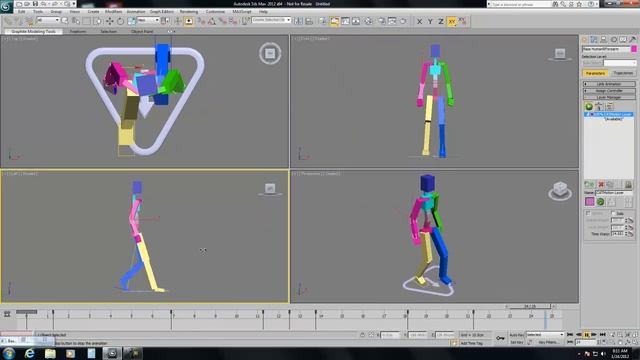The height and width of the screenshot is (360, 640).
Task: Click the Unlink Selection tool
Action: click(x=18, y=21)
